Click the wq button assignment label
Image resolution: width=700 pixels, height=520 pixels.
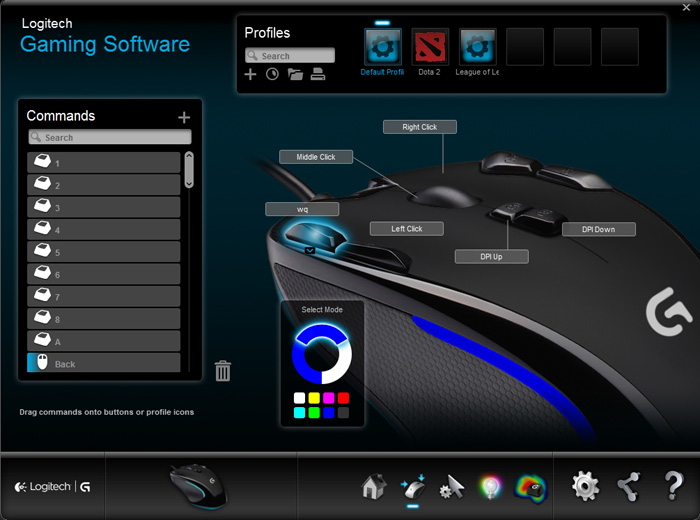302,209
